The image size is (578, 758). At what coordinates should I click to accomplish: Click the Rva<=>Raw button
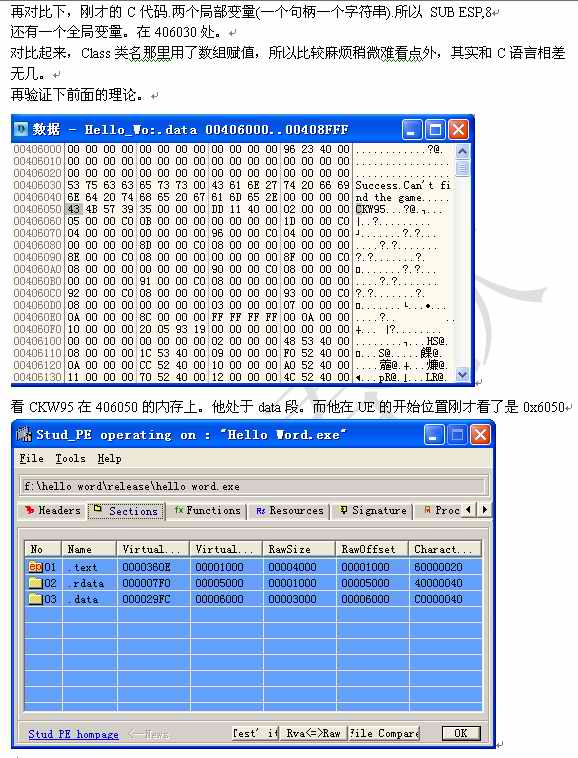pos(313,733)
